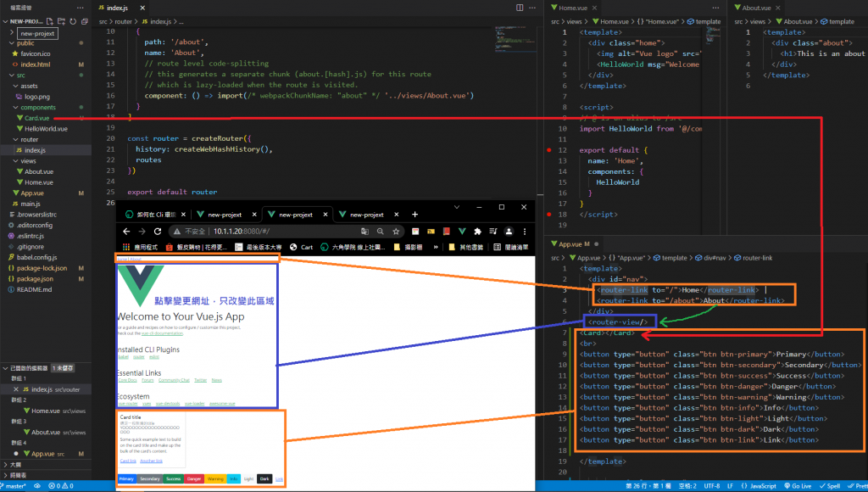The image size is (868, 492).
Task: Click sync changes cloud icon in status bar
Action: pos(37,486)
